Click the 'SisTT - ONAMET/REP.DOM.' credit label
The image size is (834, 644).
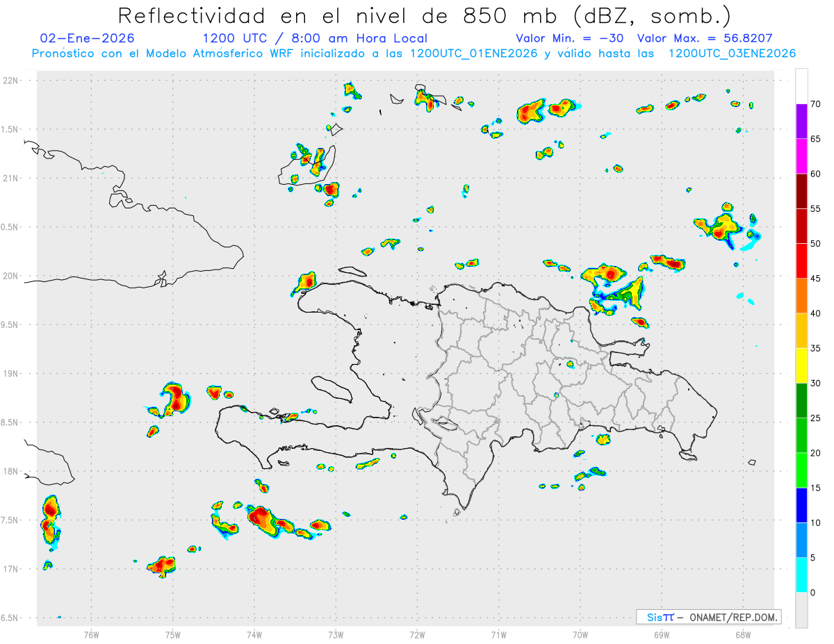click(708, 617)
